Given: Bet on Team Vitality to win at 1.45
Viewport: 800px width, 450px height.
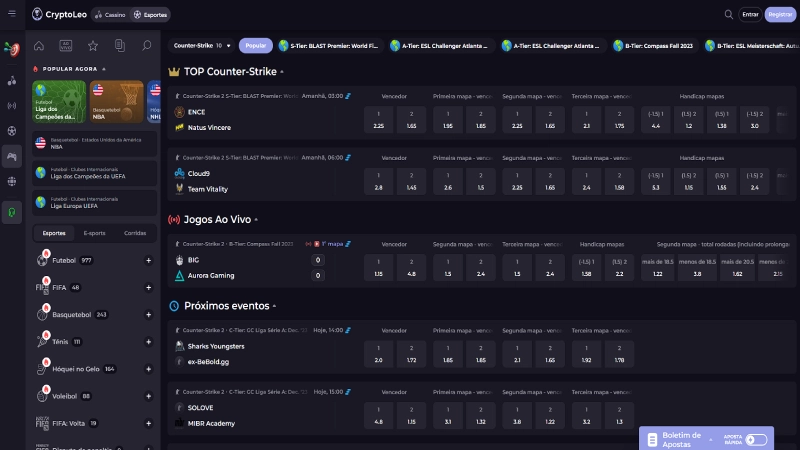Looking at the screenshot, I should tap(411, 181).
